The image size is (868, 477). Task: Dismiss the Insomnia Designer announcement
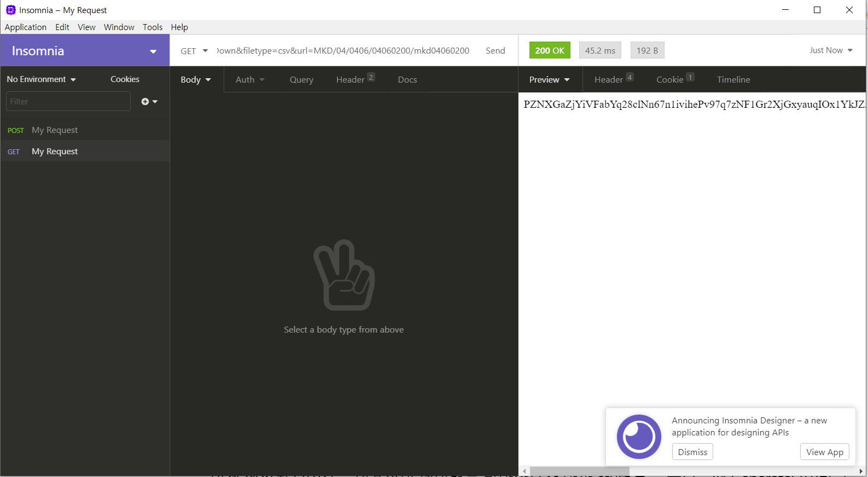pyautogui.click(x=692, y=452)
